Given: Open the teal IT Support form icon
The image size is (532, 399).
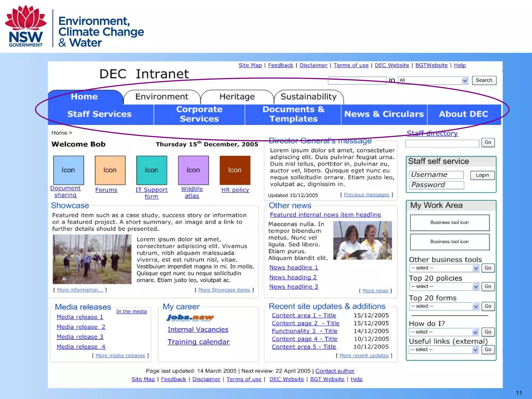Looking at the screenshot, I should point(151,170).
